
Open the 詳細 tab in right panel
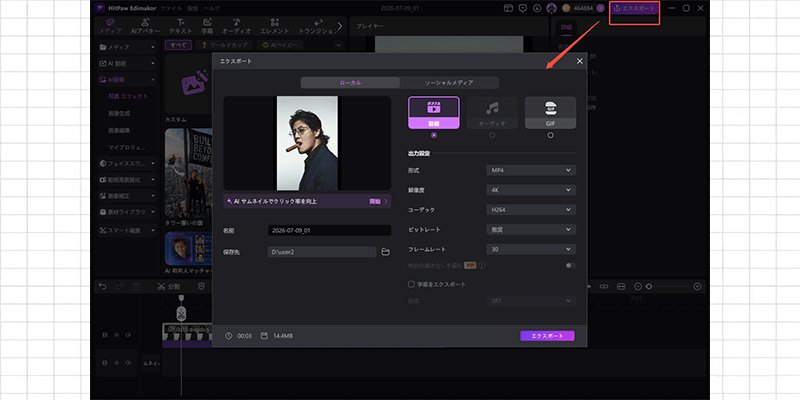pyautogui.click(x=566, y=27)
